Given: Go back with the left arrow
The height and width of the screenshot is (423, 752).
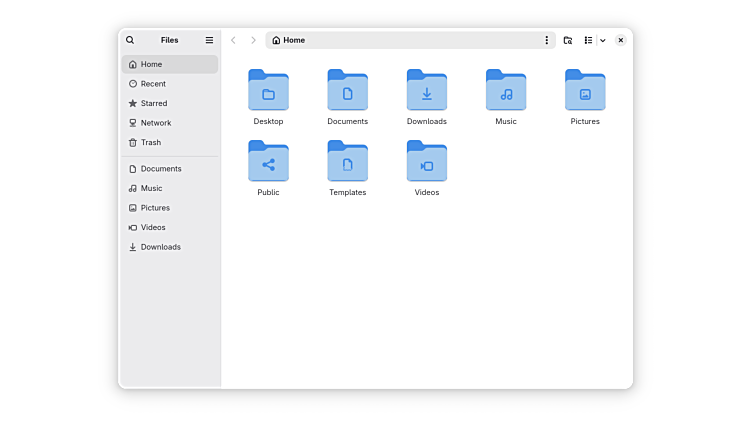Looking at the screenshot, I should coord(233,40).
